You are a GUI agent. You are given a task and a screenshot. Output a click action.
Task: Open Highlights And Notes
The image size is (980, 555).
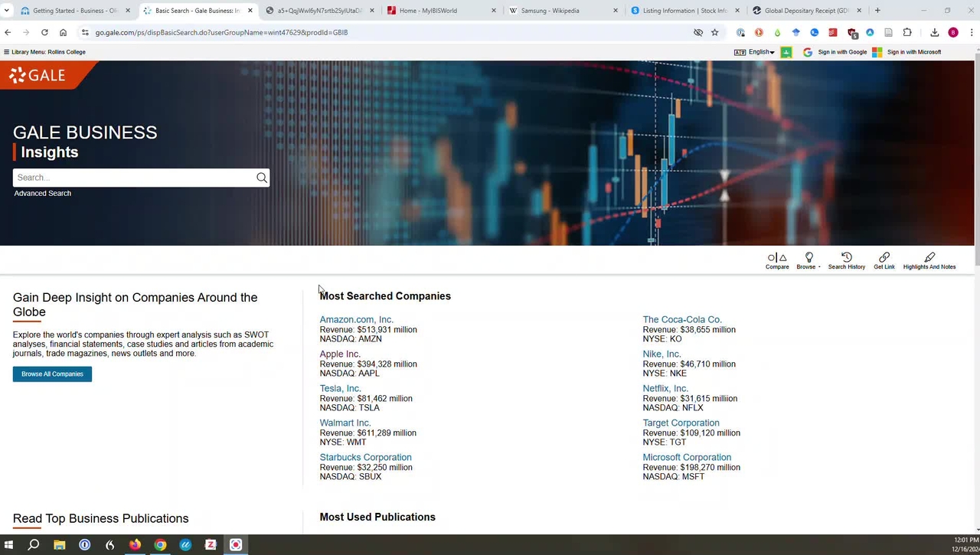929,261
